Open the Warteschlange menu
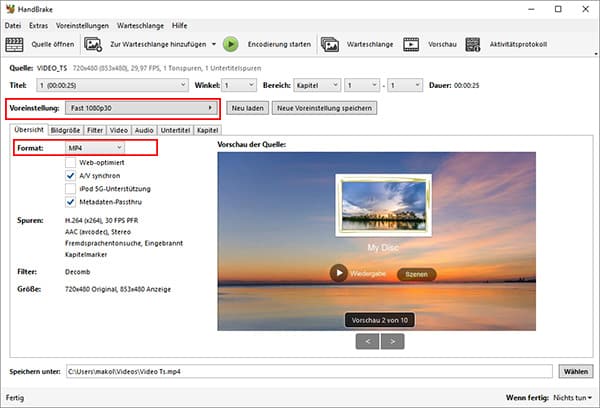This screenshot has width=600, height=408. (x=140, y=26)
